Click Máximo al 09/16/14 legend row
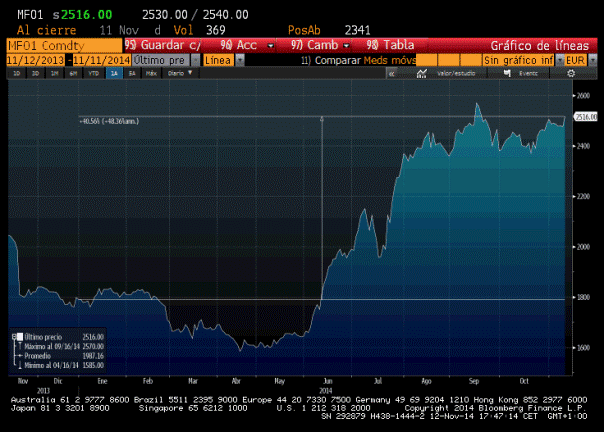The width and height of the screenshot is (604, 432). coord(64,346)
